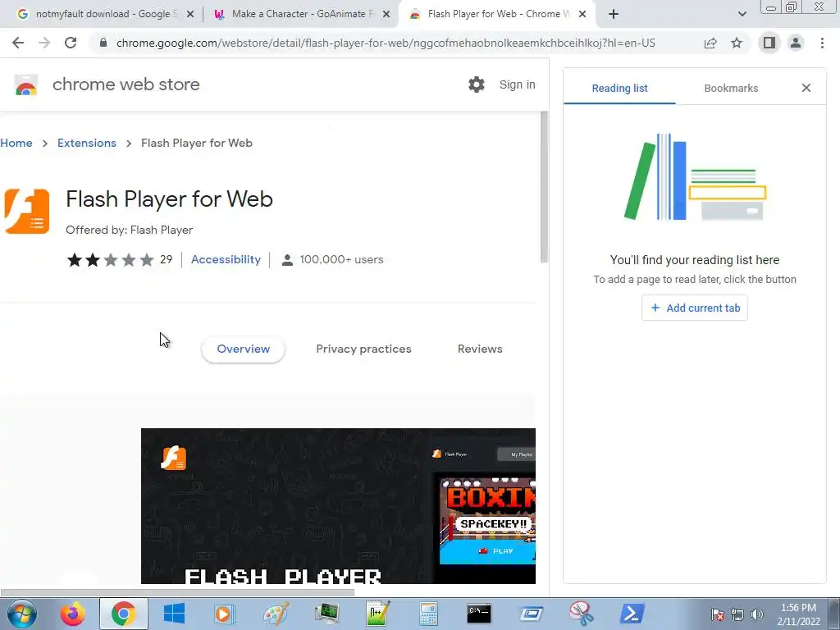Open the Accessibility category link

coord(226,259)
